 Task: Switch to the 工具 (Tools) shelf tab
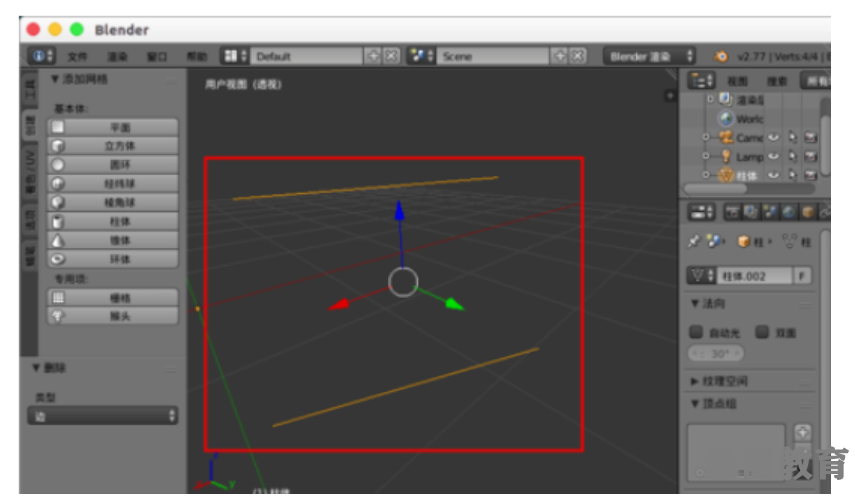[29, 89]
